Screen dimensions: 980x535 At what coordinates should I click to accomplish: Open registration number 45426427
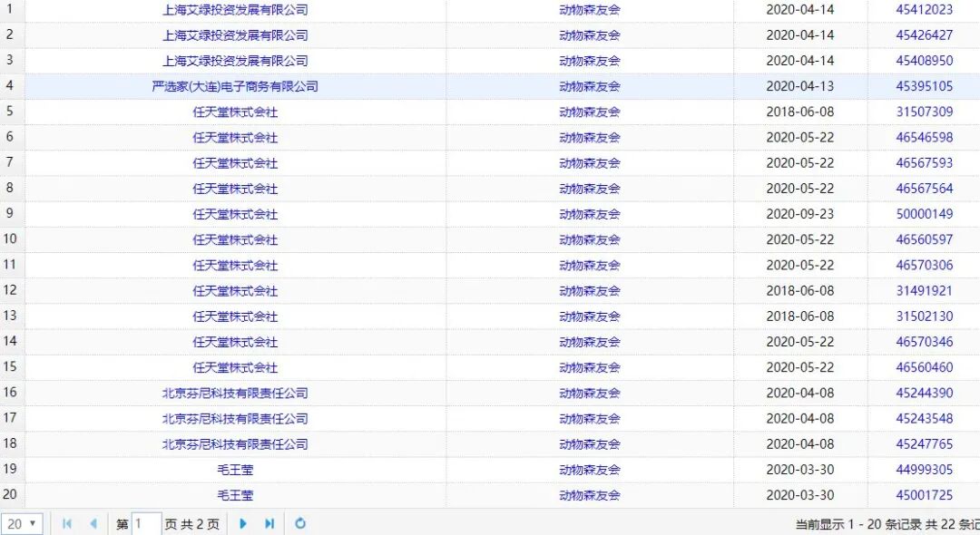pos(925,35)
